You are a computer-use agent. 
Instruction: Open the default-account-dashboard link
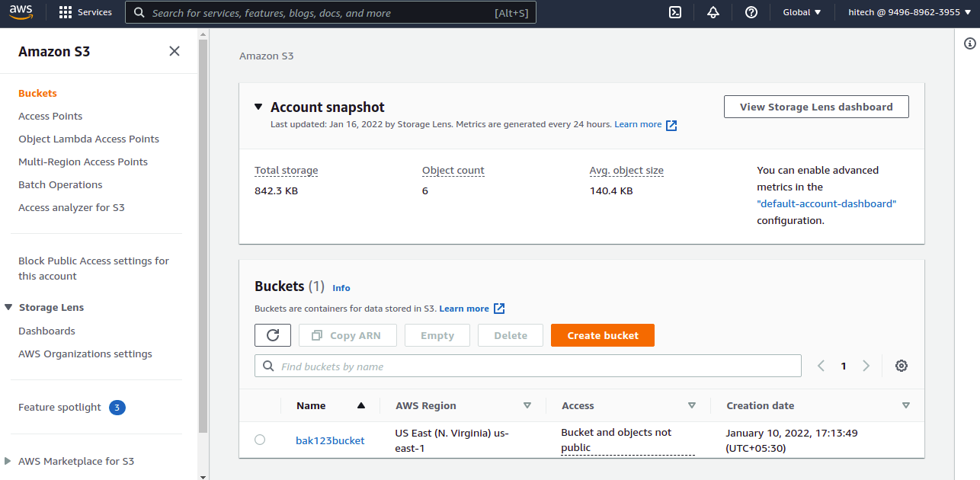point(827,203)
